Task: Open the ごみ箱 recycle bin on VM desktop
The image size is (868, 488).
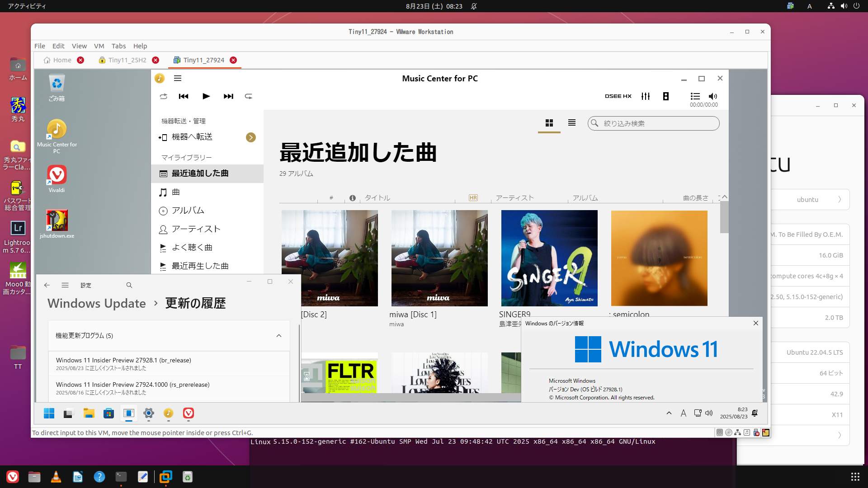Action: click(57, 88)
